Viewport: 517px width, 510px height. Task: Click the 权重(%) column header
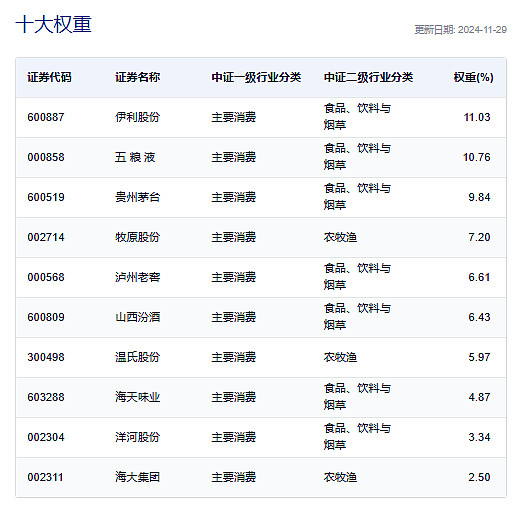(x=473, y=77)
